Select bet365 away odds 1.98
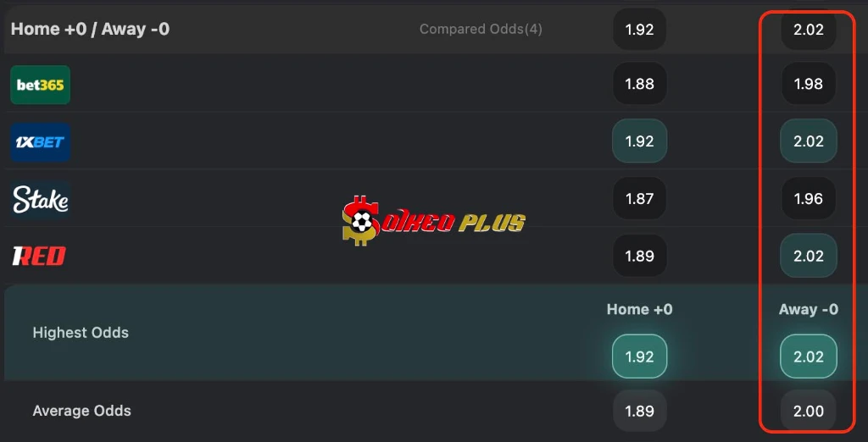The image size is (868, 442). pos(808,84)
